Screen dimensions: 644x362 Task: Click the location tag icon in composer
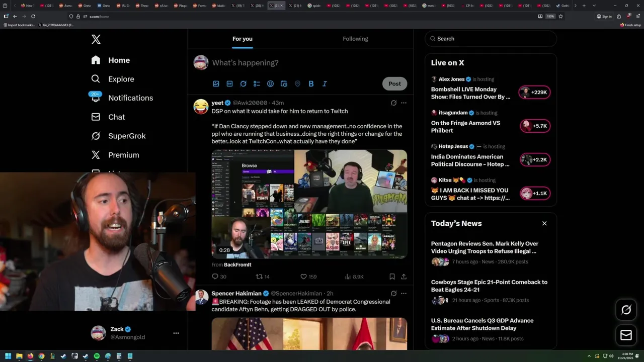click(297, 84)
